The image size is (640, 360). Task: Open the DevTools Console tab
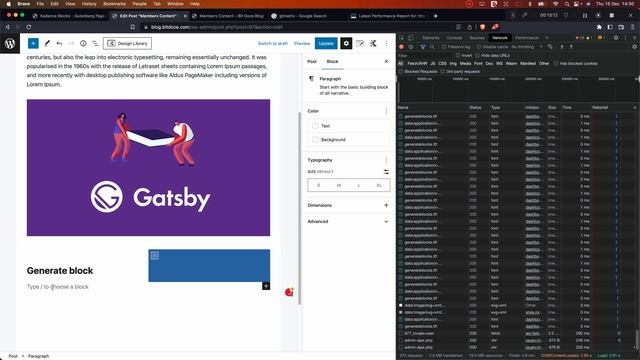454,38
